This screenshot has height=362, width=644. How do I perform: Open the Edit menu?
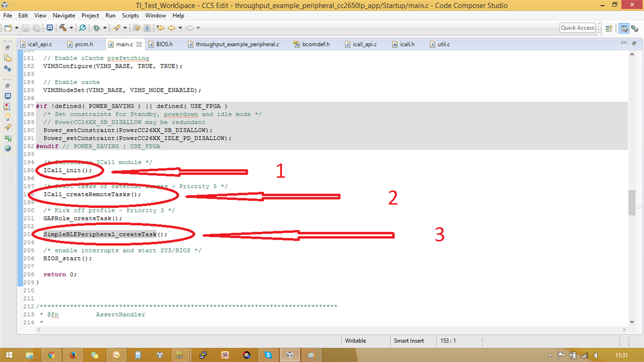coord(23,16)
